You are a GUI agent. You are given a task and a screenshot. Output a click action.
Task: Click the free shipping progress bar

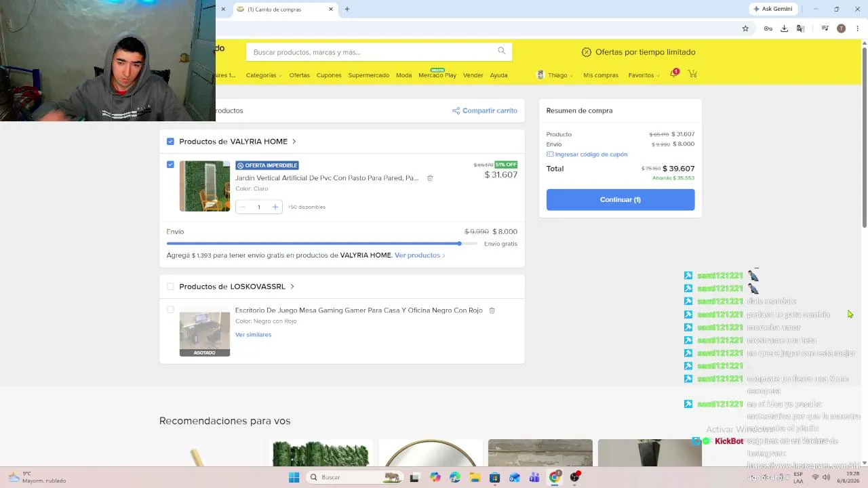(322, 243)
